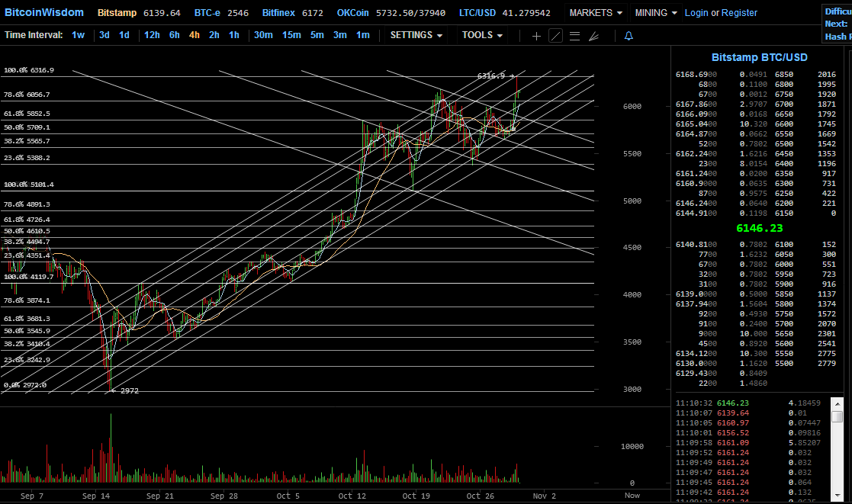Screen dimensions: 852x504
Task: Click the BitcoinWisdom logo
Action: tap(44, 12)
